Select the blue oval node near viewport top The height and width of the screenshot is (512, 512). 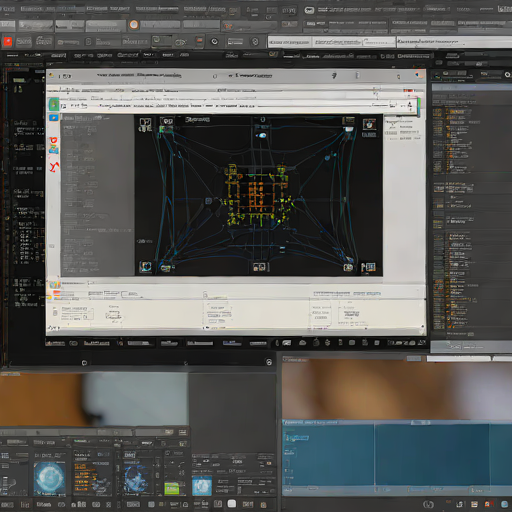(262, 135)
